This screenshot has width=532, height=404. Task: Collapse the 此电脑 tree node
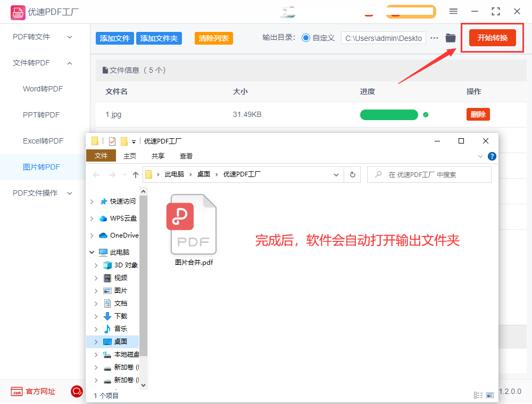coord(92,252)
